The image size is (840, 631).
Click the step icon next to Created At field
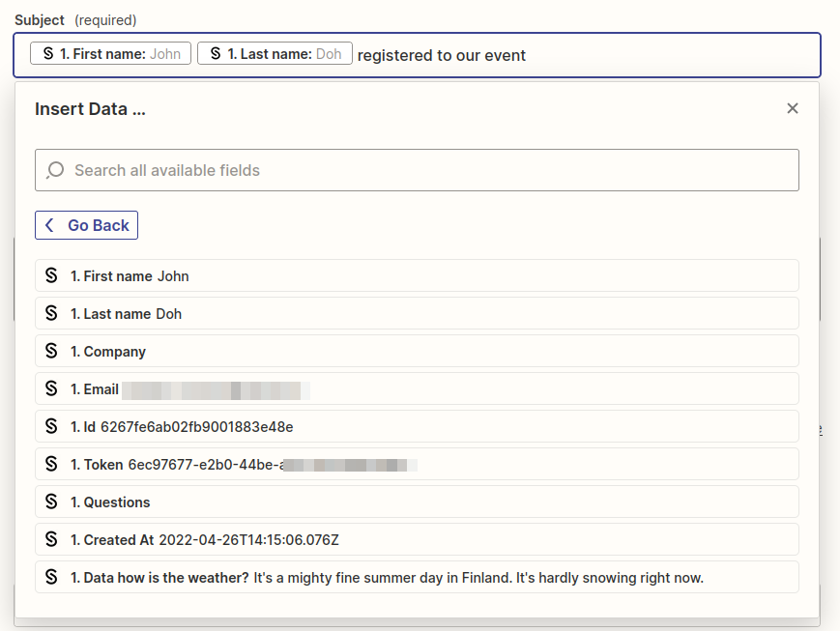coord(50,538)
